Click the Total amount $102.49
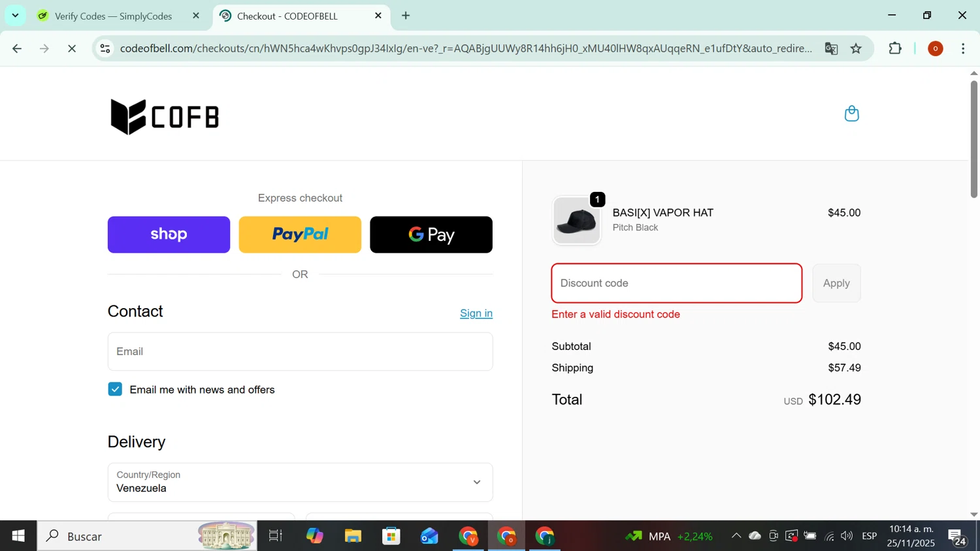This screenshot has width=980, height=551. [x=834, y=400]
